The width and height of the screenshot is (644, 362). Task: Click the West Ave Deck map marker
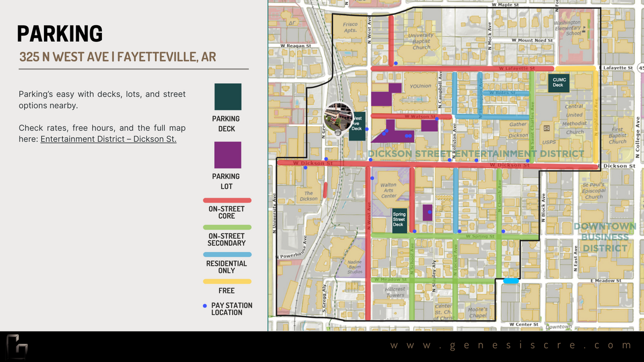click(x=357, y=125)
